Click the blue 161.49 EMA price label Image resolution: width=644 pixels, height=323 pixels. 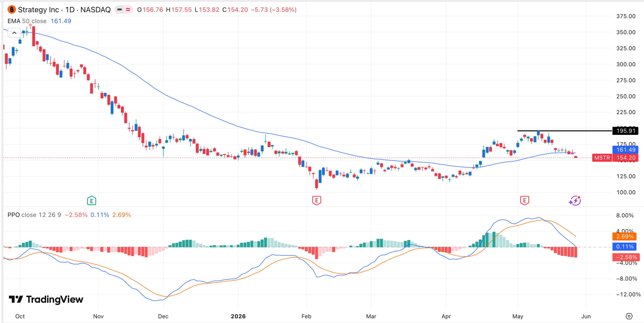[x=625, y=150]
